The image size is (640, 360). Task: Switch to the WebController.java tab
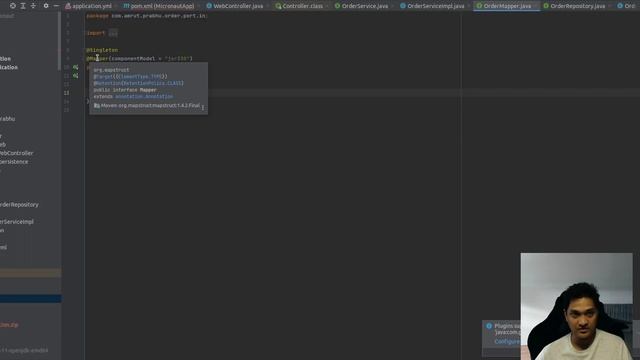(x=235, y=6)
